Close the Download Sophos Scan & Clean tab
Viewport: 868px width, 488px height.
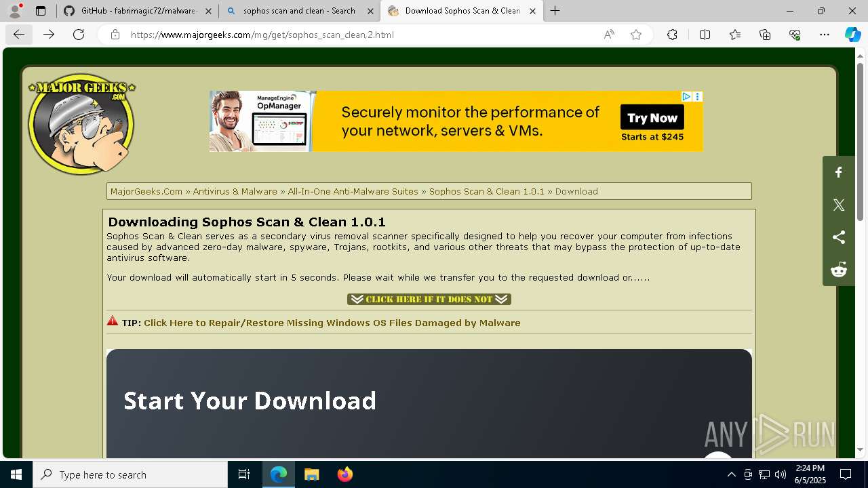pyautogui.click(x=532, y=11)
